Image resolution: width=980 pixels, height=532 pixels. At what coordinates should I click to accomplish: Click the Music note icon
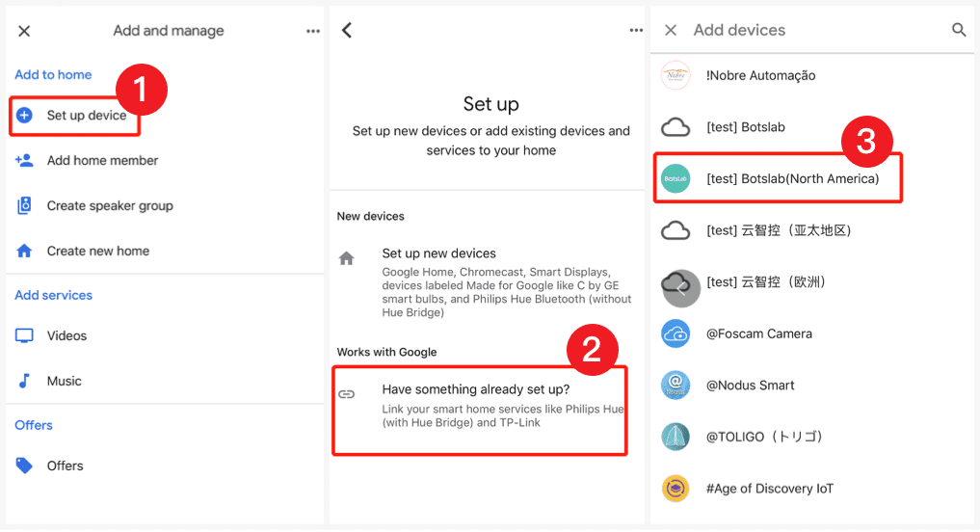tap(25, 381)
